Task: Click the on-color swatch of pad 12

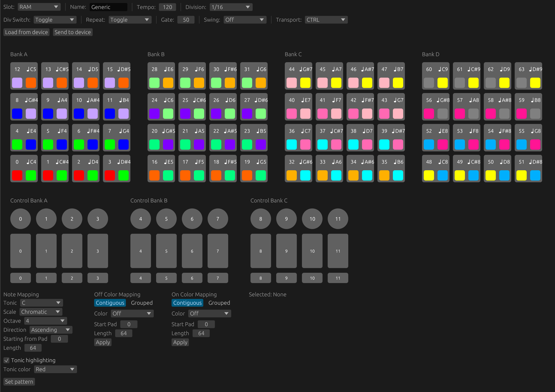Action: coord(31,83)
